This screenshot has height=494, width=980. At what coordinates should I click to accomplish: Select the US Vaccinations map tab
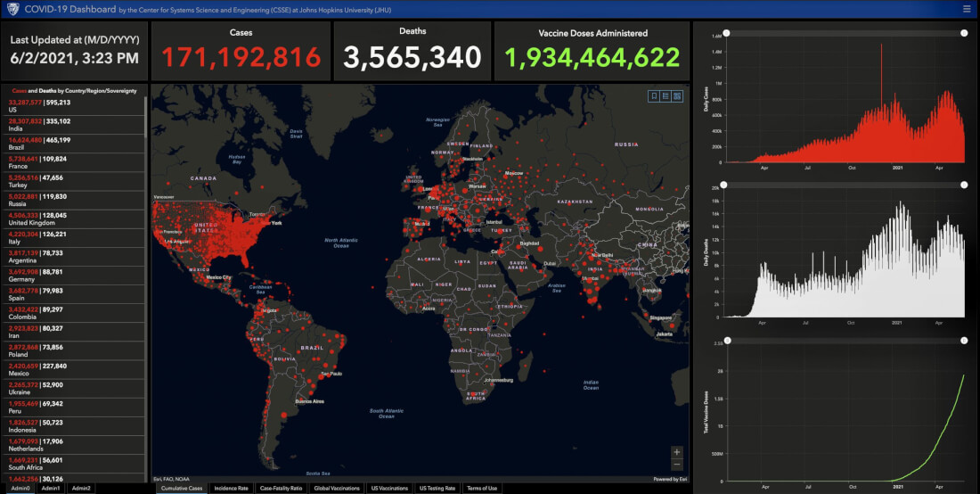pos(389,488)
